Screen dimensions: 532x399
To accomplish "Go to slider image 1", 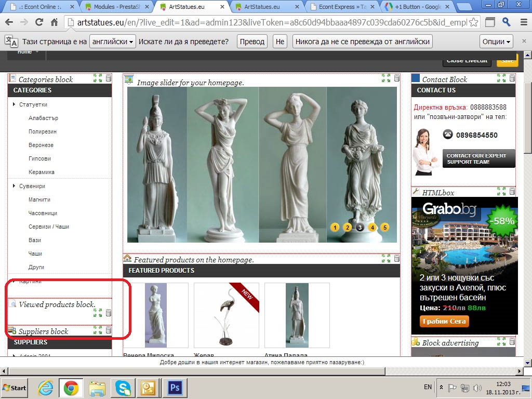I will coord(335,228).
